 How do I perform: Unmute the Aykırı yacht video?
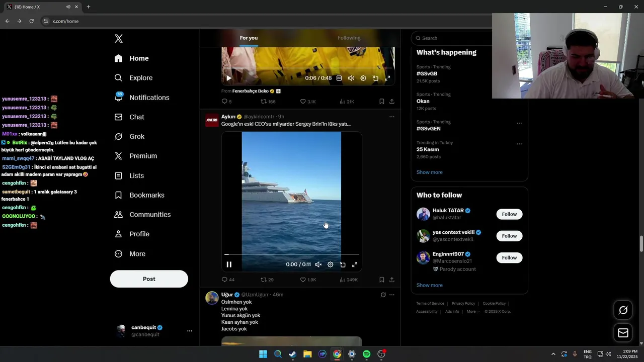pos(318,264)
